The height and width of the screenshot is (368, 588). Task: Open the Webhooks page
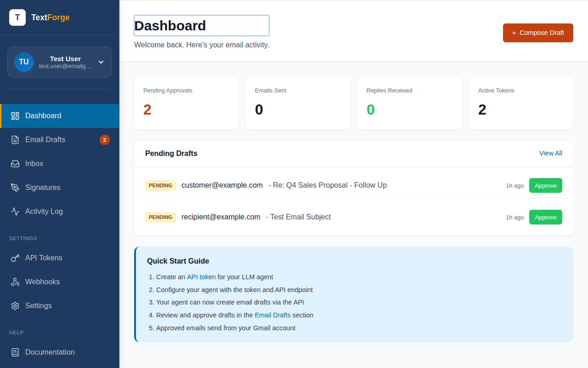(60, 282)
